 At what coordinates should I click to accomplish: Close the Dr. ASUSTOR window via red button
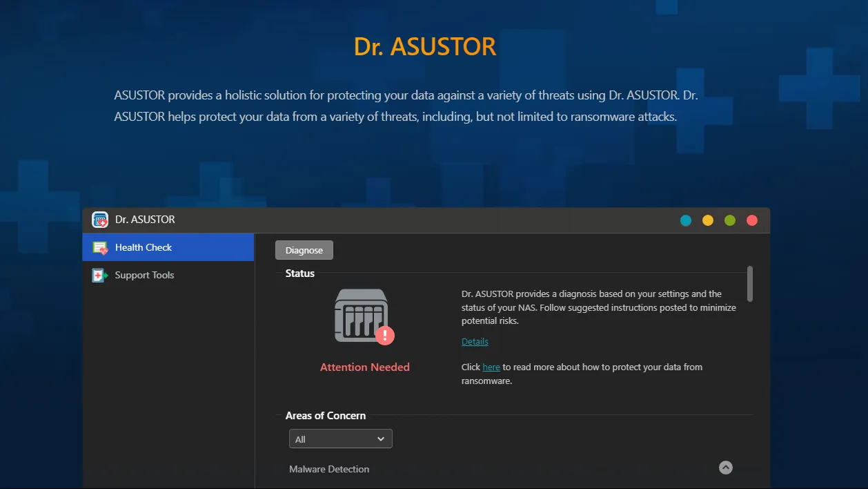[x=752, y=220]
